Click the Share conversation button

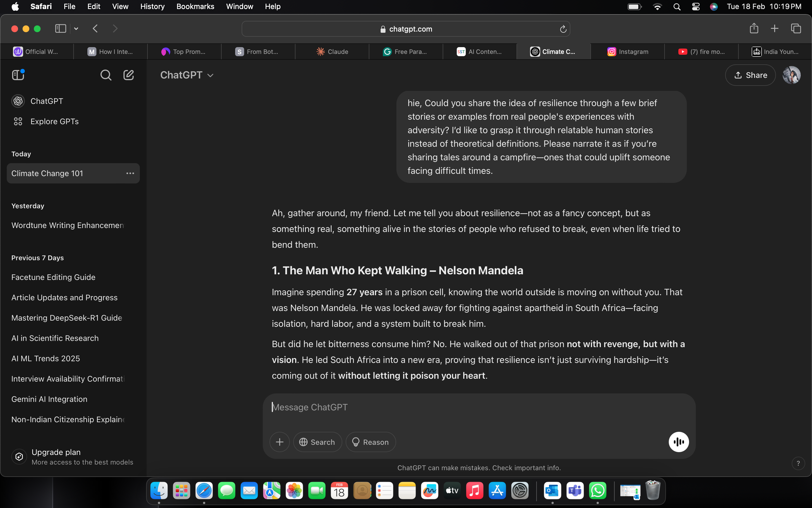point(750,75)
